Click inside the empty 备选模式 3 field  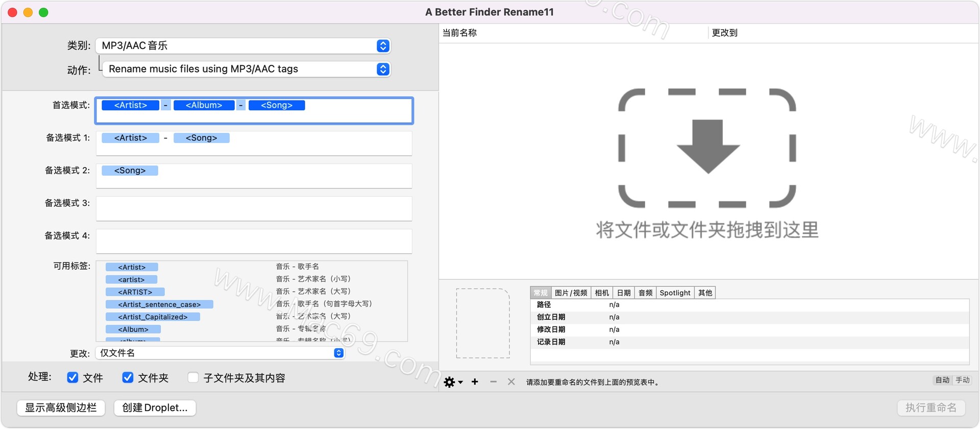click(x=254, y=209)
